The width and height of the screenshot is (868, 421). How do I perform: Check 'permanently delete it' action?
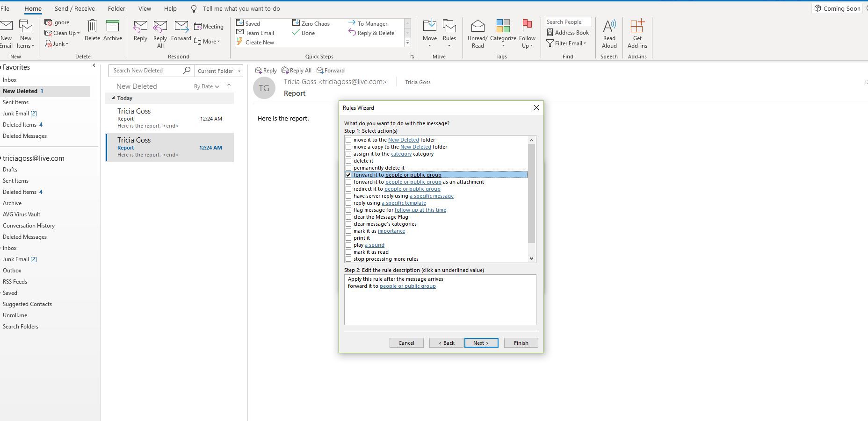pyautogui.click(x=348, y=168)
